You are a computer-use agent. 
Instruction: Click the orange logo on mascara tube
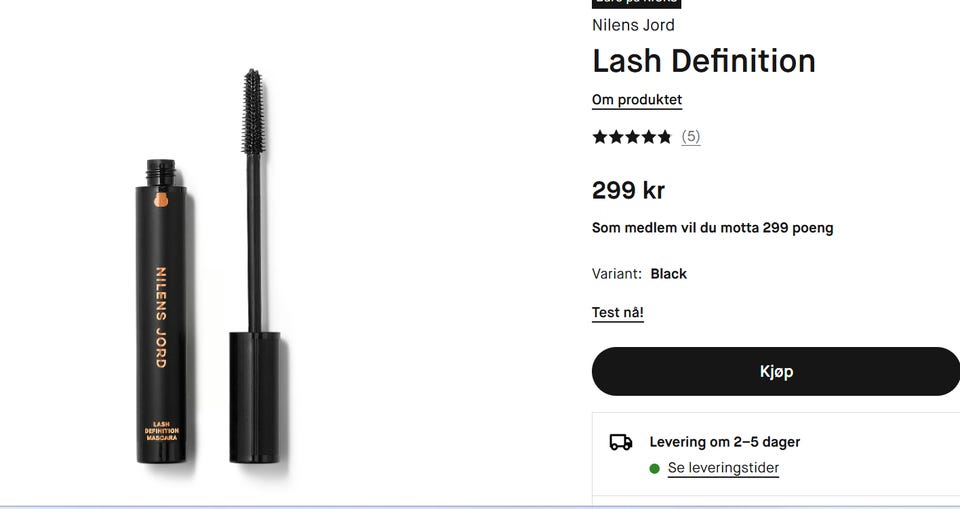pos(161,200)
